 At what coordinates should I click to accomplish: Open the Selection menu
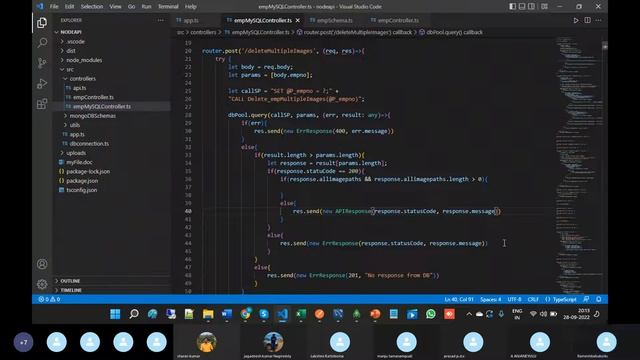click(92, 7)
